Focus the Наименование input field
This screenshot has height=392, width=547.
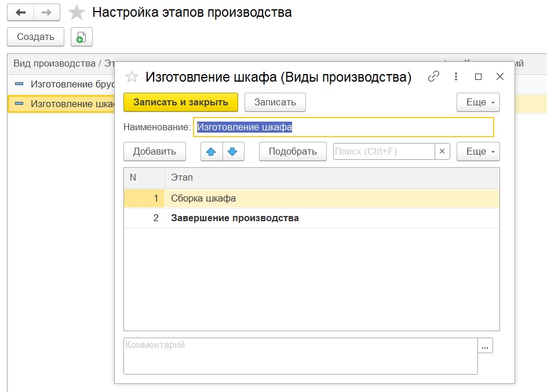coord(344,127)
